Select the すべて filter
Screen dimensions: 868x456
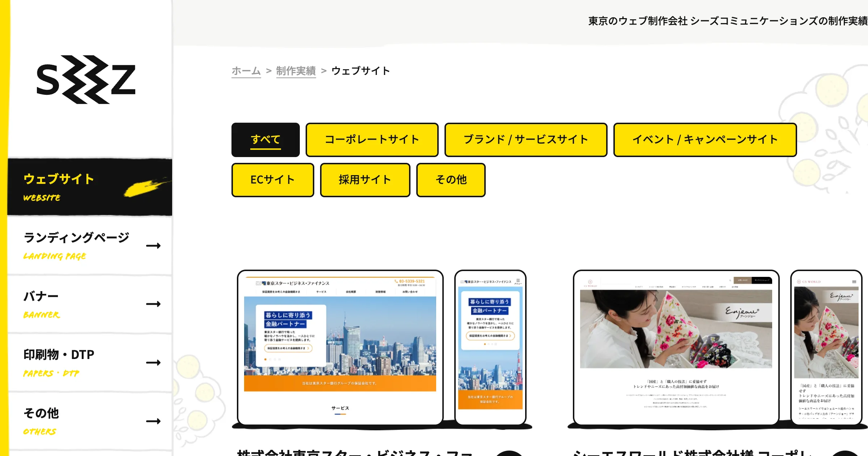coord(265,140)
